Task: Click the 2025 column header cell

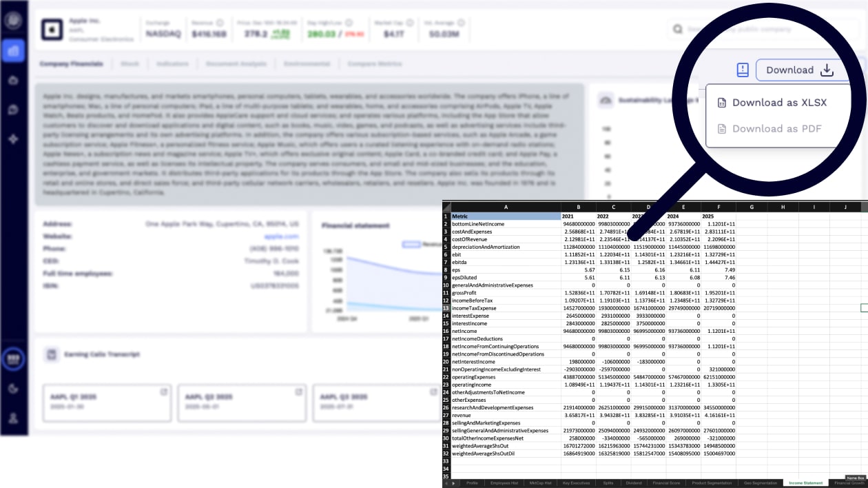Action: tap(719, 216)
